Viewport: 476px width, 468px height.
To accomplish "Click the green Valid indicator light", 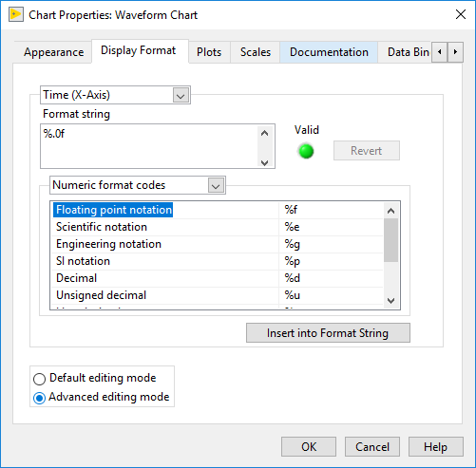I will tap(306, 151).
